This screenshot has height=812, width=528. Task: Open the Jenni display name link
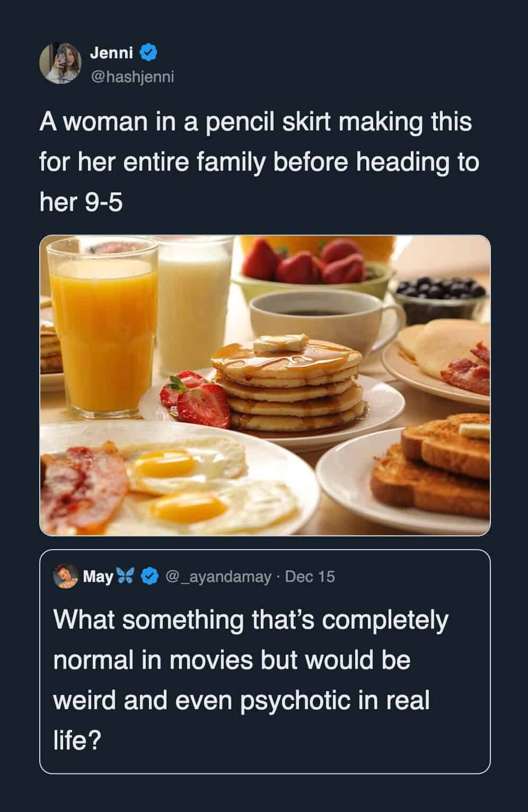[111, 52]
